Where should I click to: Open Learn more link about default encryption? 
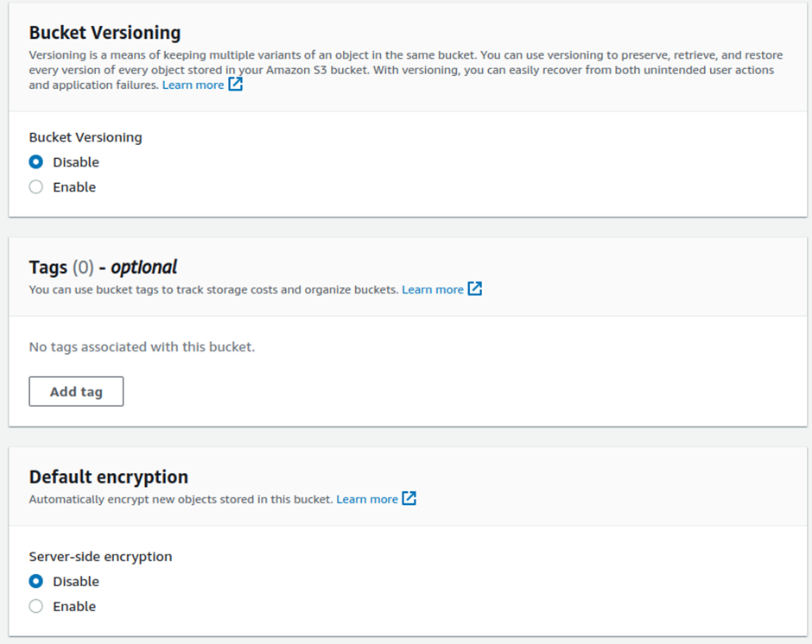pos(367,499)
